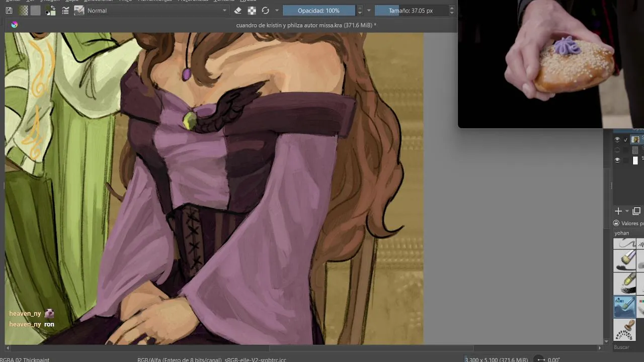This screenshot has height=362, width=644.
Task: Add a new paint layer
Action: (618, 211)
